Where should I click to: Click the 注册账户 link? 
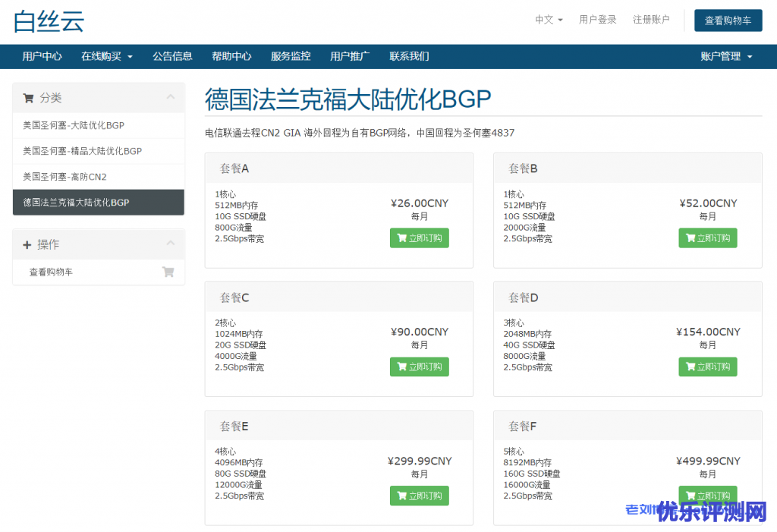(651, 20)
